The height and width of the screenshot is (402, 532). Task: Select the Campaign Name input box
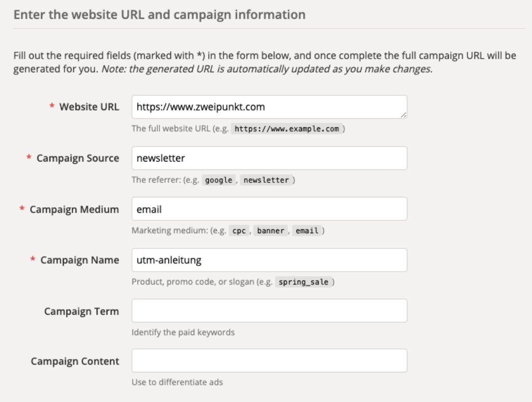(269, 260)
